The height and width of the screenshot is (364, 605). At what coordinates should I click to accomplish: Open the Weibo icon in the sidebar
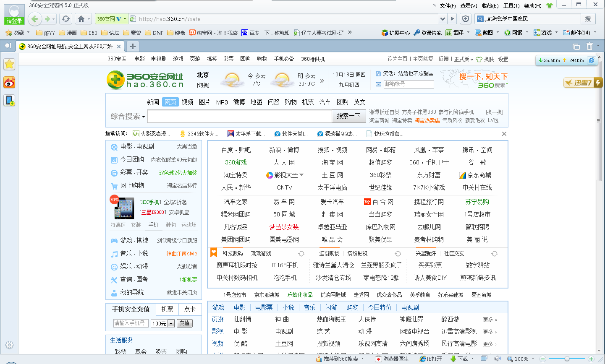click(x=9, y=83)
